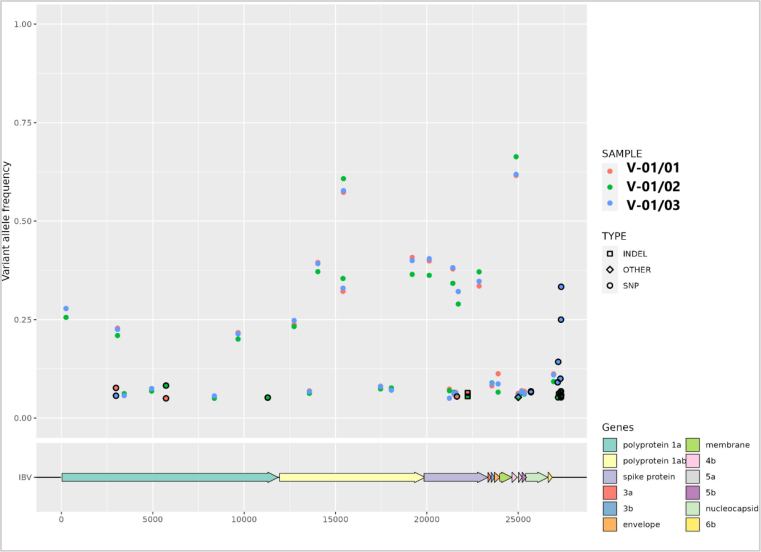Screen dimensions: 761x552
Task: Click the teal polyprotein 1a gene arrow
Action: pos(169,477)
